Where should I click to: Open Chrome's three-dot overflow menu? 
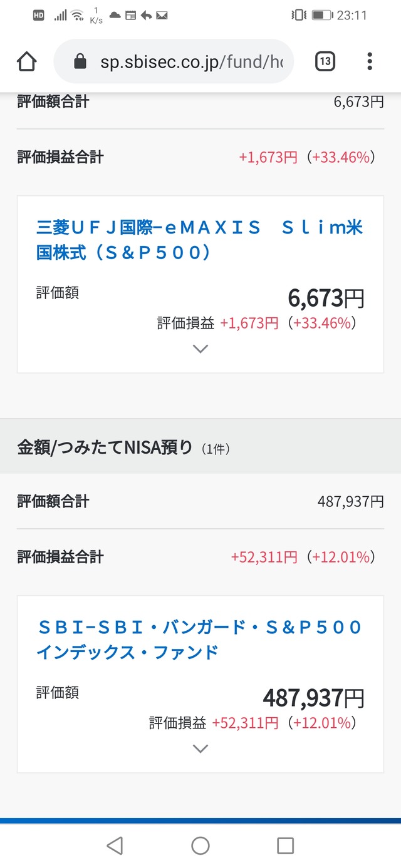pyautogui.click(x=370, y=61)
